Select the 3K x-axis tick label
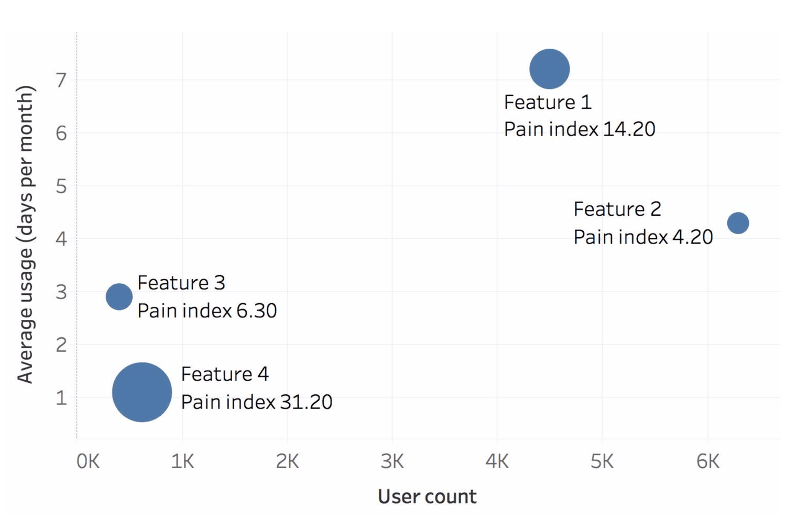Screen dimensions: 786x532 (x=392, y=461)
